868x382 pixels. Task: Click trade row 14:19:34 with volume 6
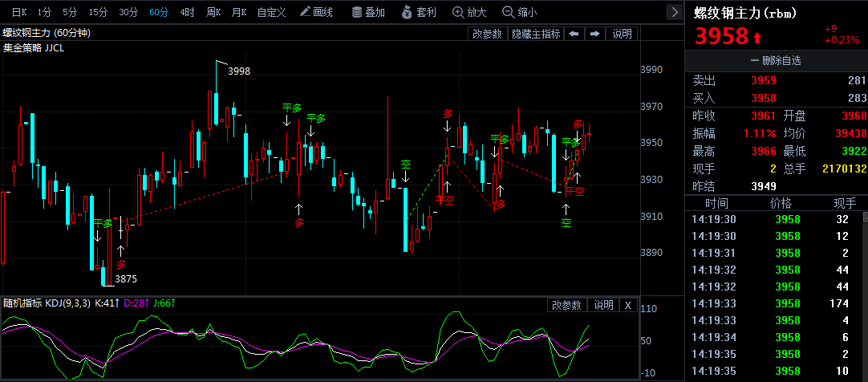click(x=775, y=337)
